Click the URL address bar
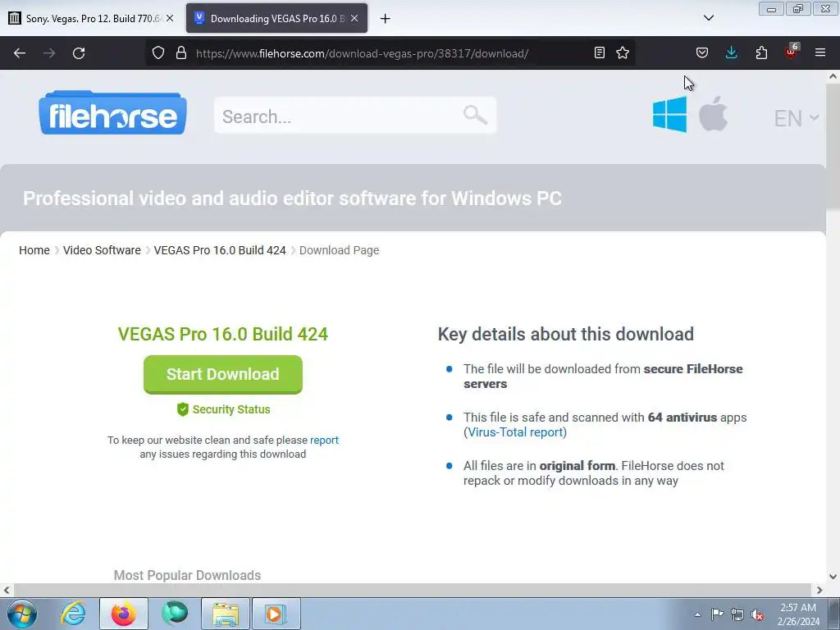Image resolution: width=840 pixels, height=630 pixels. pos(391,53)
